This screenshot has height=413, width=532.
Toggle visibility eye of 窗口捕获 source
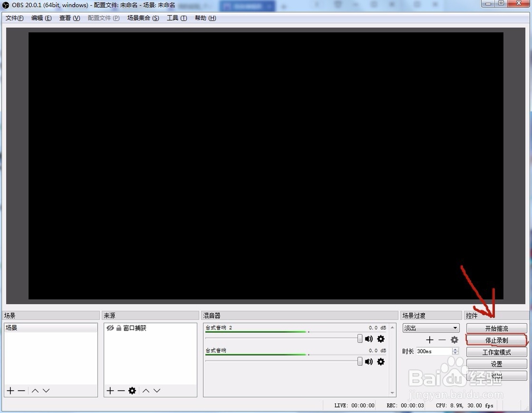pyautogui.click(x=110, y=328)
